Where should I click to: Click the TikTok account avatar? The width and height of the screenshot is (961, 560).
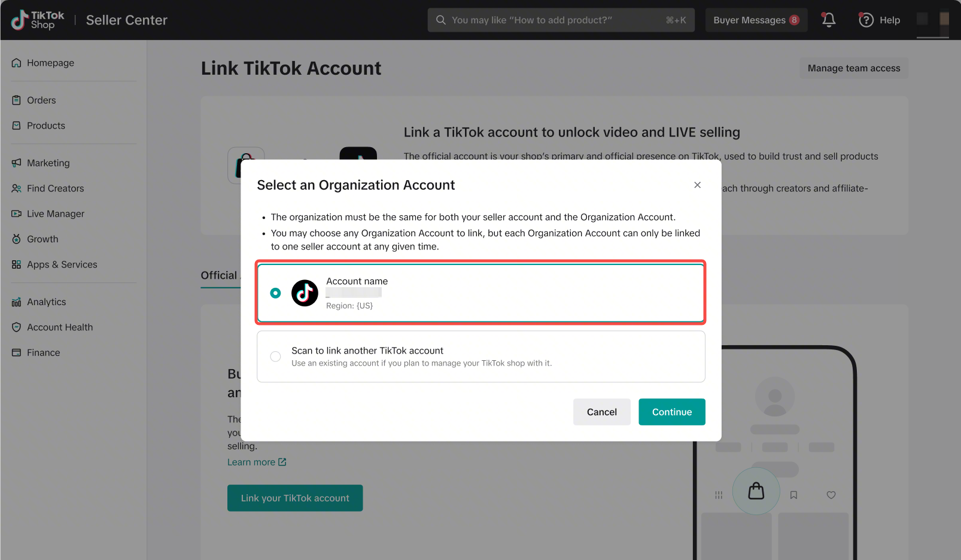pos(305,293)
